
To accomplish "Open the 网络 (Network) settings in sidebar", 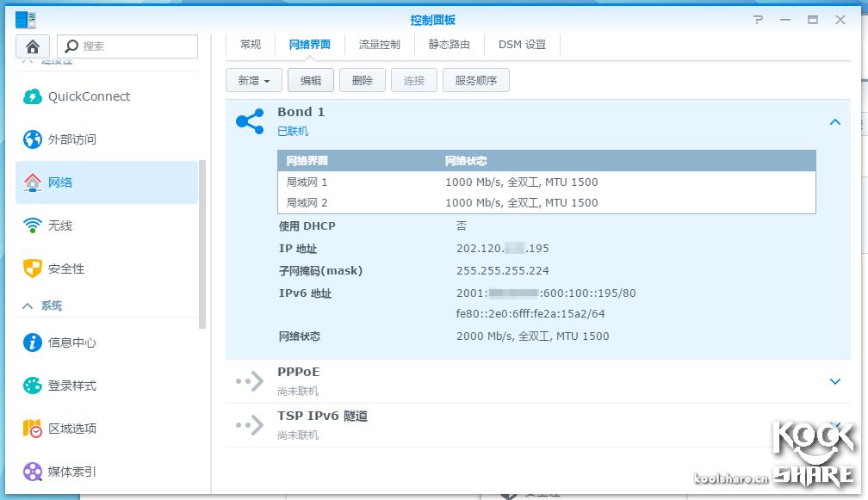I will (57, 182).
